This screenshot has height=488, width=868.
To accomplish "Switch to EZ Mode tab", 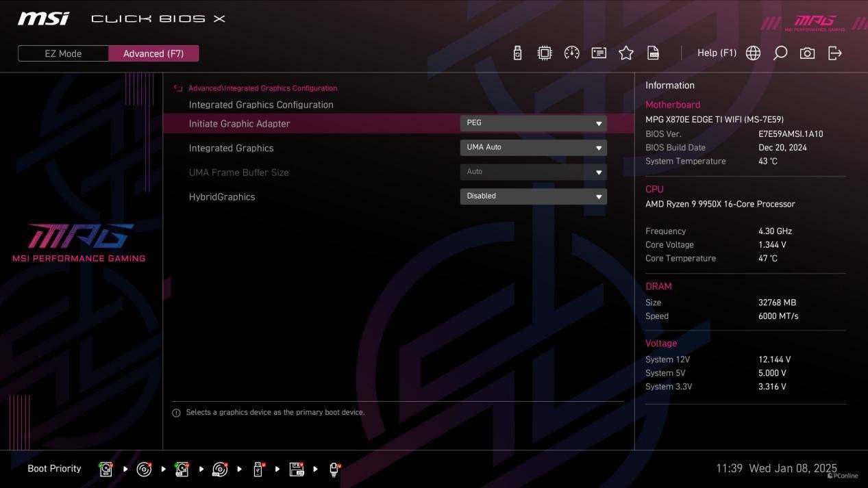I will pyautogui.click(x=63, y=53).
